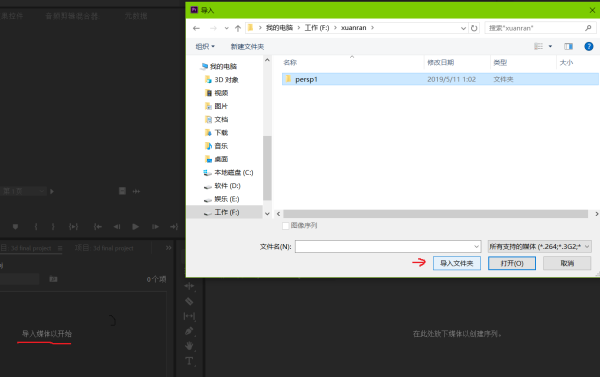Go to In point in source monitor
Image resolution: width=600 pixels, height=377 pixels.
(98, 227)
